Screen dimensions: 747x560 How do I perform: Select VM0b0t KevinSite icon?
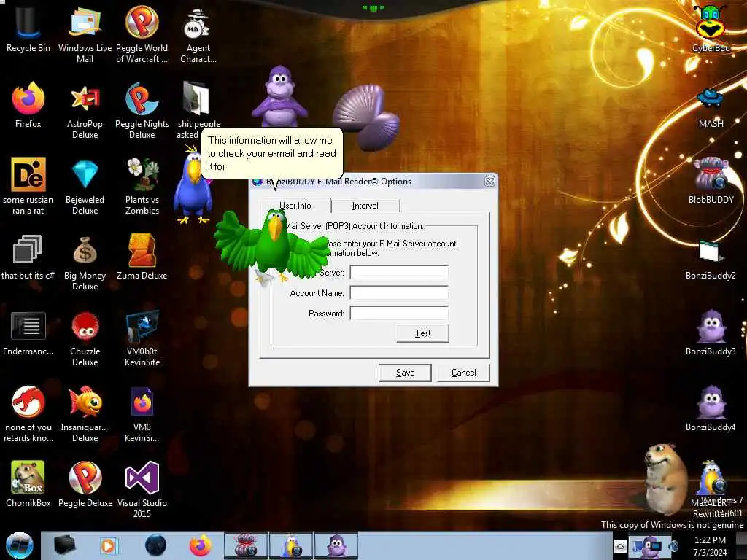coord(142,337)
